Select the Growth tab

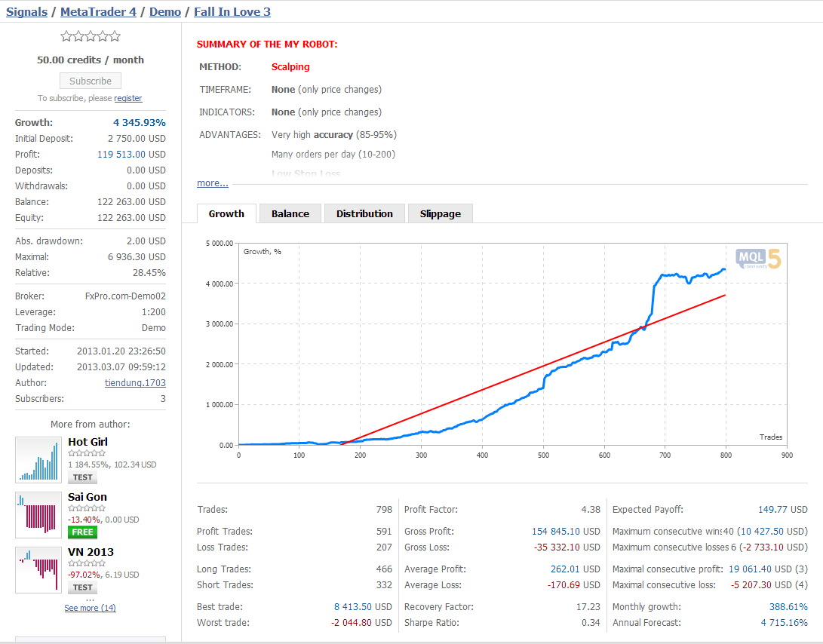226,213
